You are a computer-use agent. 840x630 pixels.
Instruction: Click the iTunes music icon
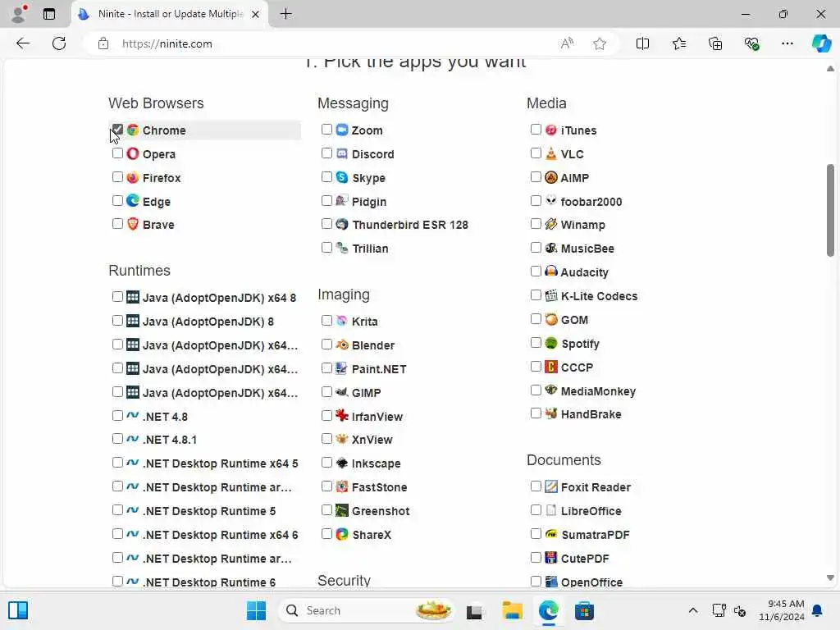tap(550, 130)
